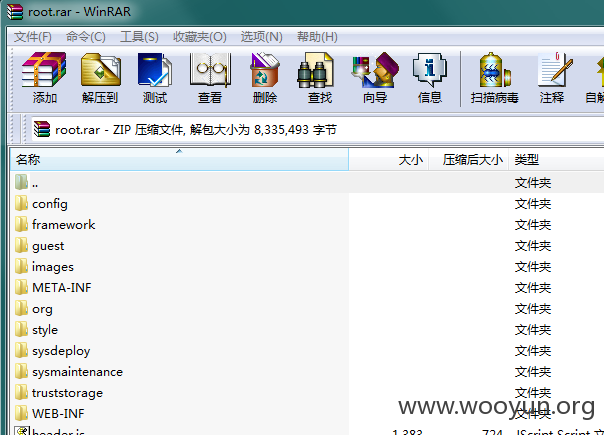604x435 pixels.
Task: Select the META-INF folder icon
Action: (21, 287)
